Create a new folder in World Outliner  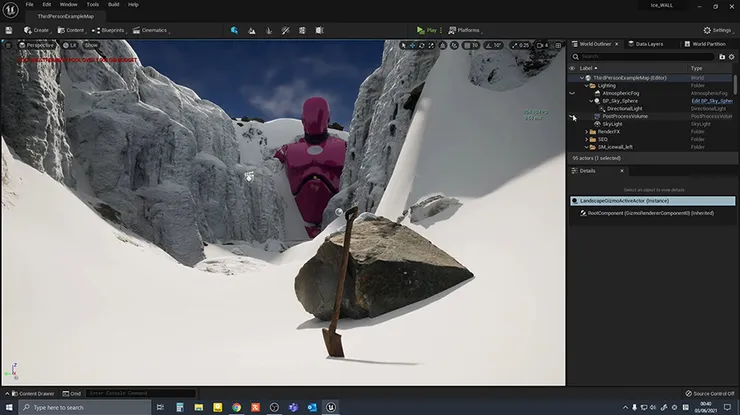click(x=722, y=57)
